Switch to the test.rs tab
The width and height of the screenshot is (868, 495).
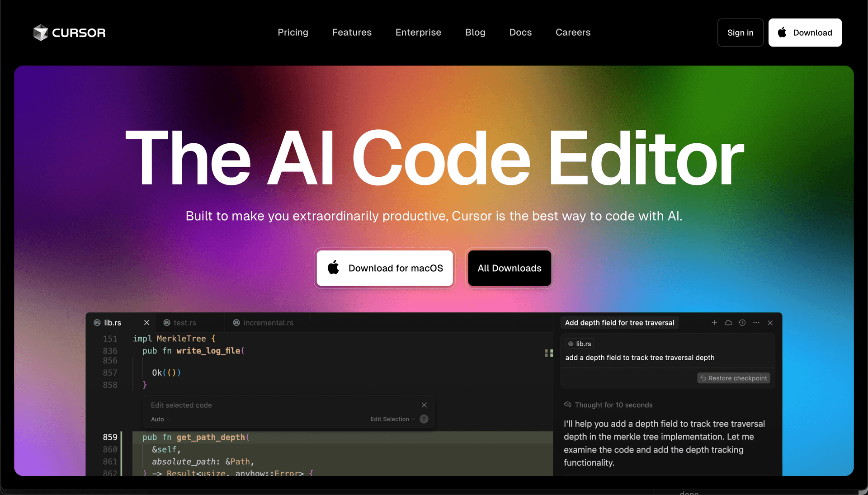pyautogui.click(x=185, y=322)
